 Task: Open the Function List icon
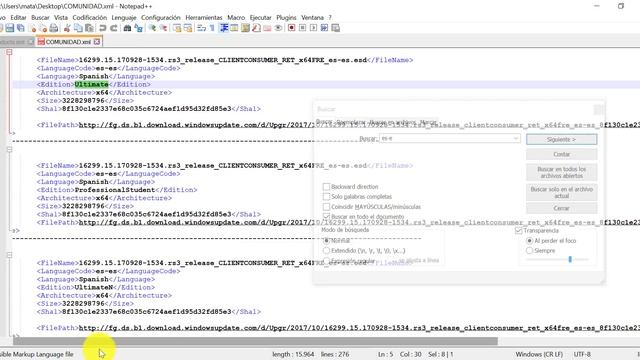(256, 28)
